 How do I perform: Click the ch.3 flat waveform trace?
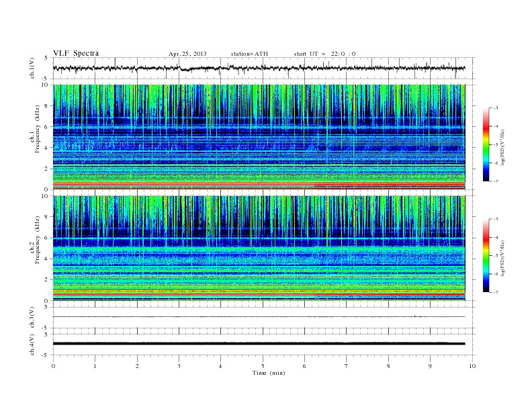(x=259, y=317)
